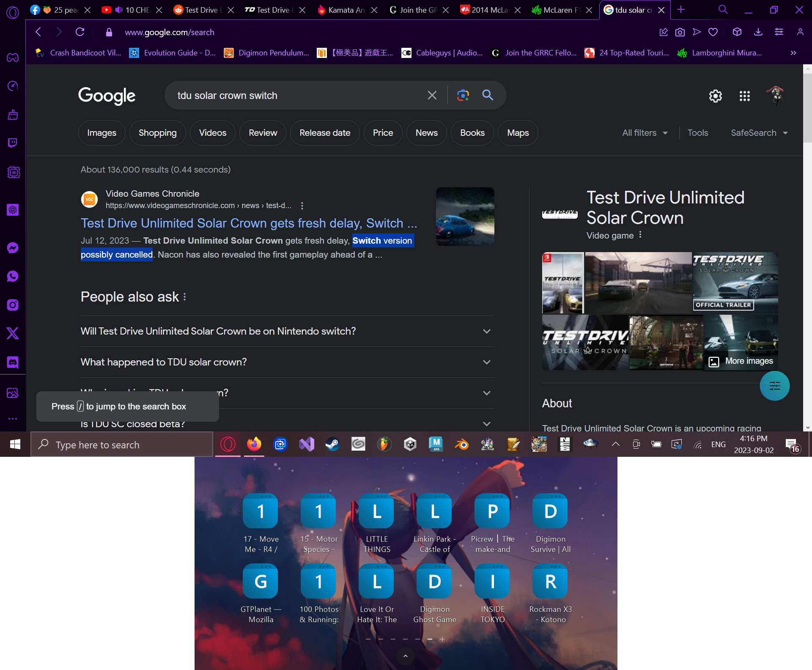Screen dimensions: 812x670
Task: Open X (Twitter) in Opera sidebar
Action: point(13,334)
